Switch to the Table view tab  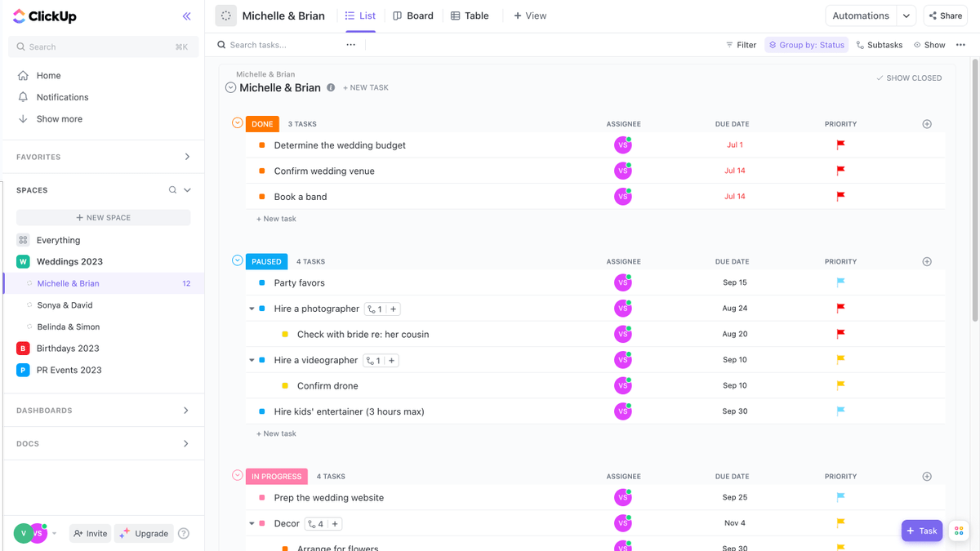tap(470, 15)
